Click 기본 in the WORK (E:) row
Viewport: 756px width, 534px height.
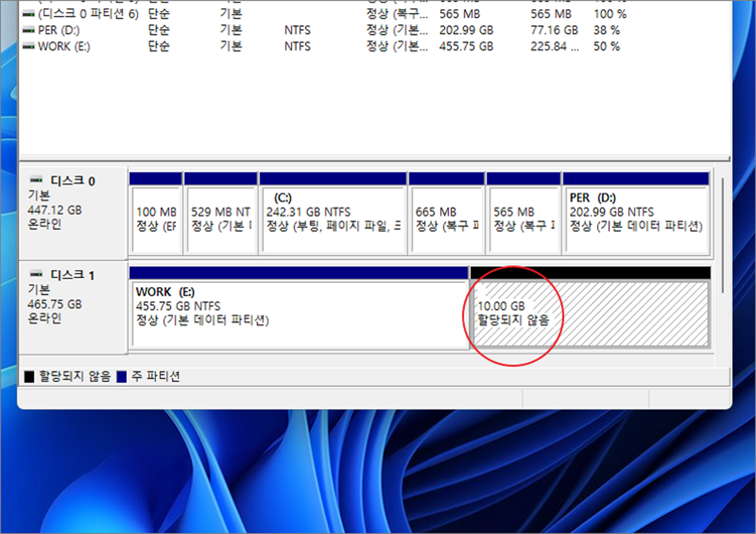(231, 46)
